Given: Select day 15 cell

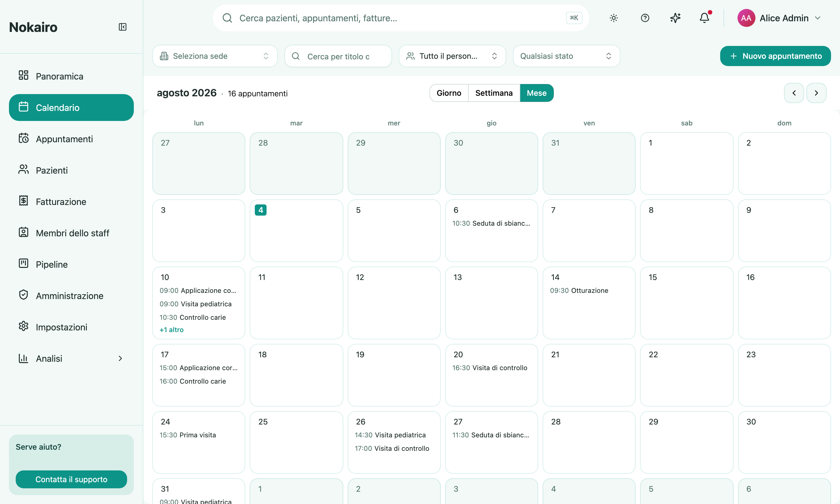Looking at the screenshot, I should point(687,303).
